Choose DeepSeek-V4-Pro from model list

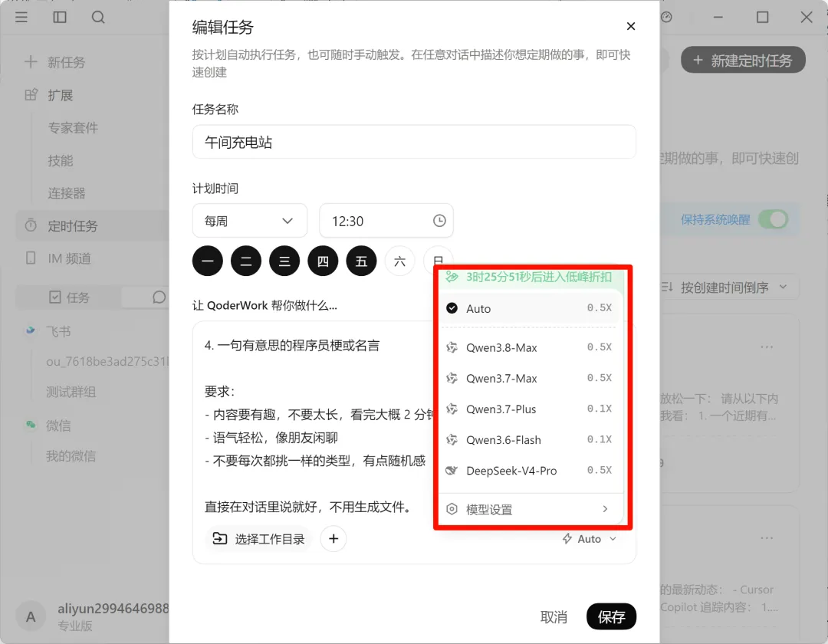tap(529, 470)
